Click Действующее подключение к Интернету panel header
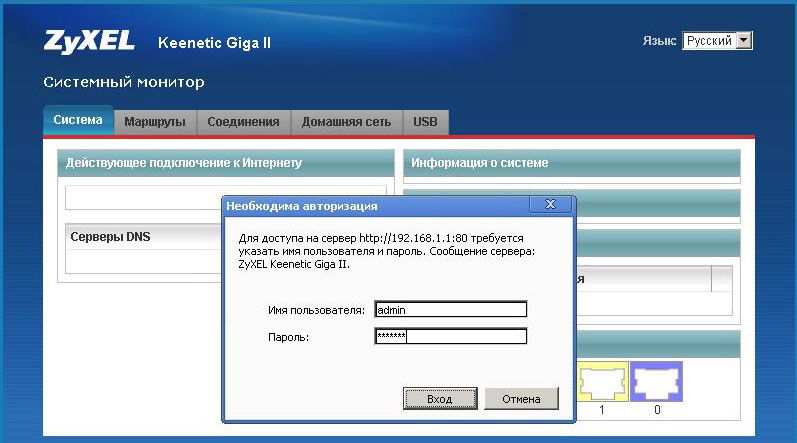Viewport: 797px width, 443px height. pos(226,163)
